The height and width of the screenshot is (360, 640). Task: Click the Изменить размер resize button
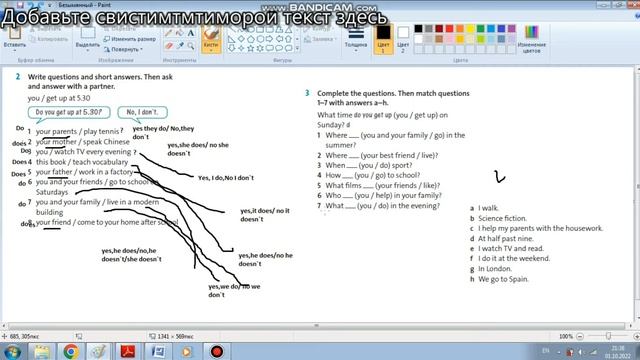129,39
